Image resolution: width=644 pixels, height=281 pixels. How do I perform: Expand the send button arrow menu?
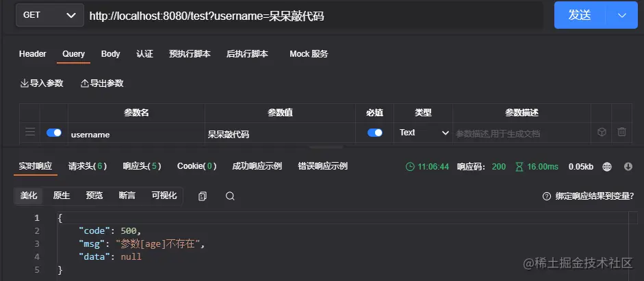[x=622, y=15]
